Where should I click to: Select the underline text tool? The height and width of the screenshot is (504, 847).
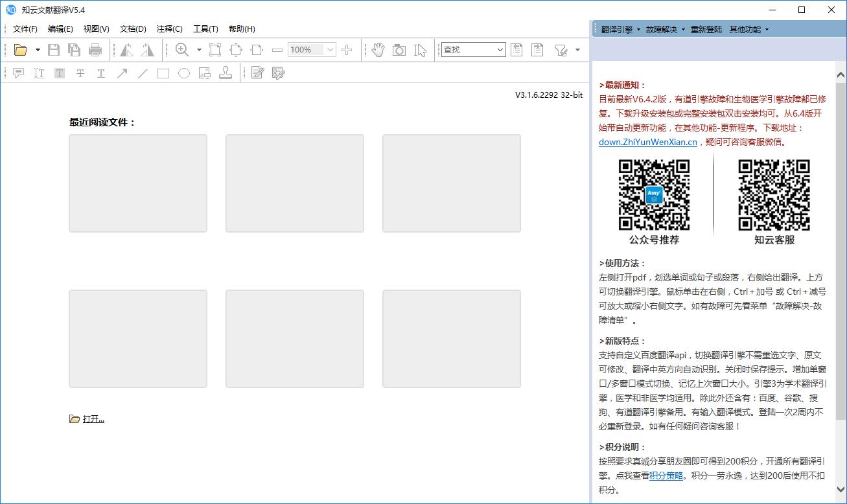coord(101,73)
